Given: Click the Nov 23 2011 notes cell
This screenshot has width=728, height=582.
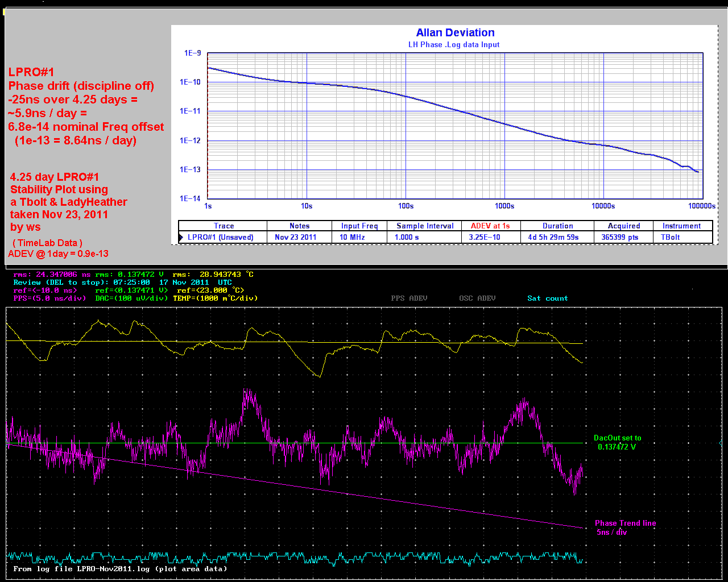Looking at the screenshot, I should [295, 238].
